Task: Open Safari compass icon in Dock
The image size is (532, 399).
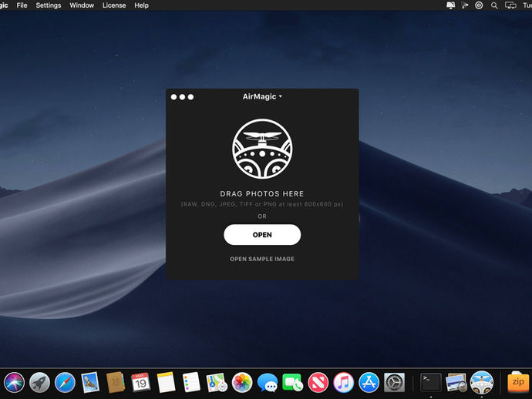Action: pos(65,382)
